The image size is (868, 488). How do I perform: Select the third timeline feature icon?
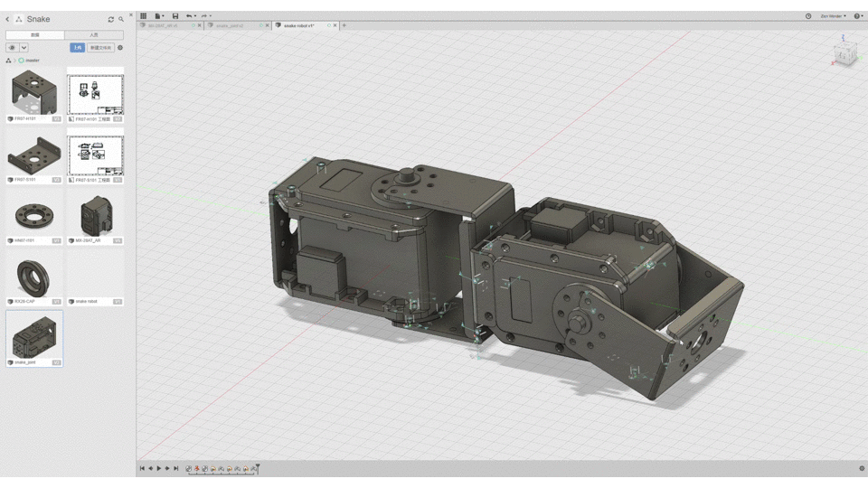[205, 469]
